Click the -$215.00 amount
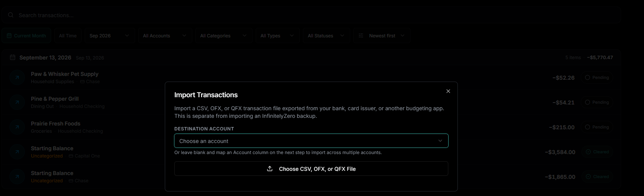 coord(562,127)
